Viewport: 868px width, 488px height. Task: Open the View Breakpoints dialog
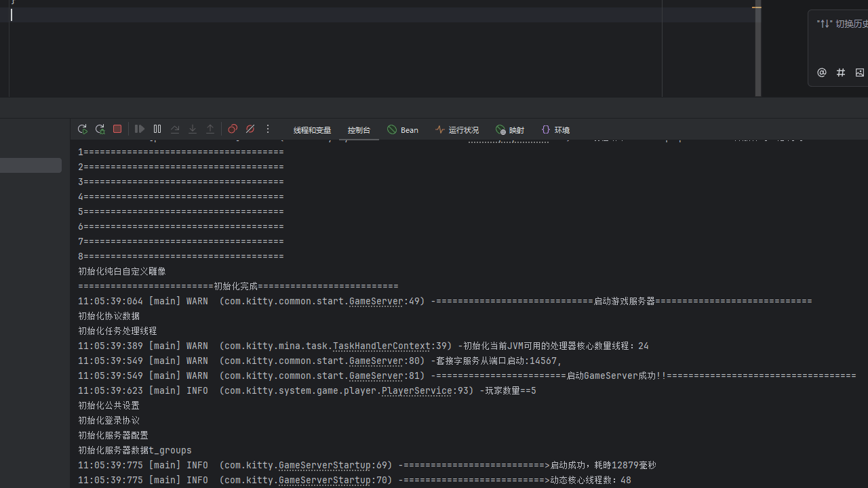point(233,129)
